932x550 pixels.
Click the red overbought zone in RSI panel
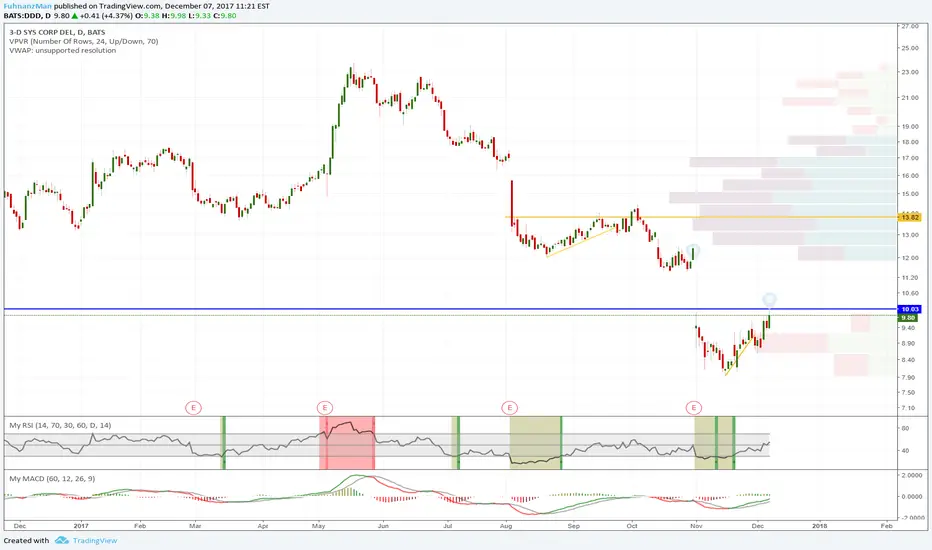347,443
